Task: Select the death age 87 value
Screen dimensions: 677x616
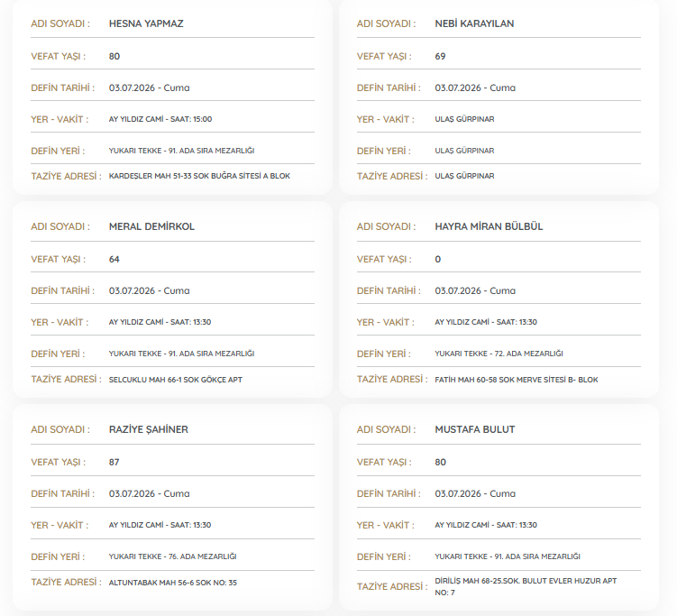Action: [114, 462]
